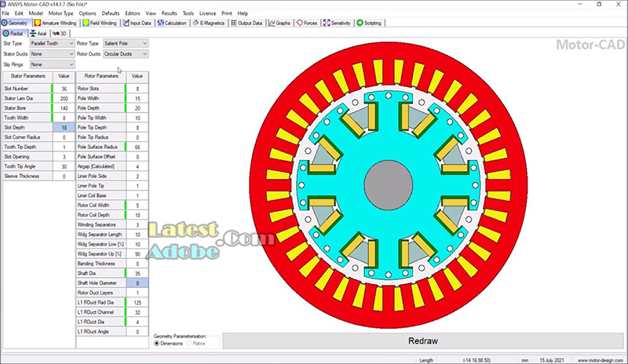Click the Graphs tab icon
Viewport: 628px width, 364px height.
coord(272,23)
